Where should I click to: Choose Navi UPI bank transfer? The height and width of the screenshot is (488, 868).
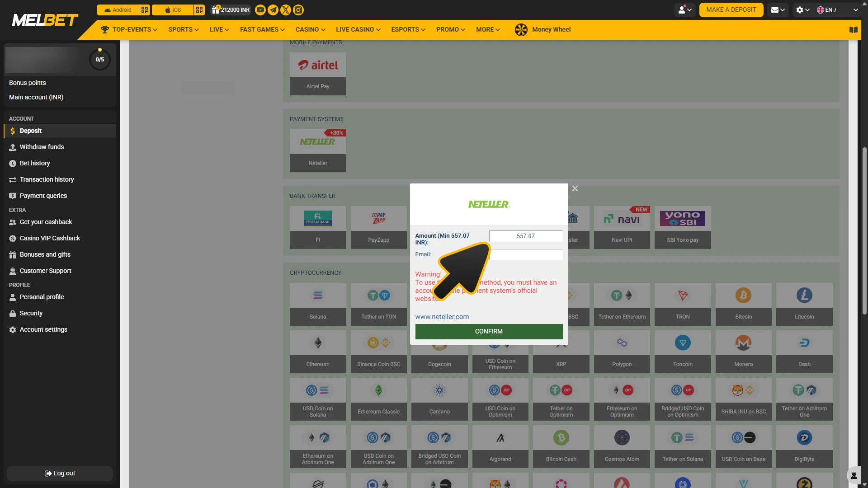pos(622,227)
